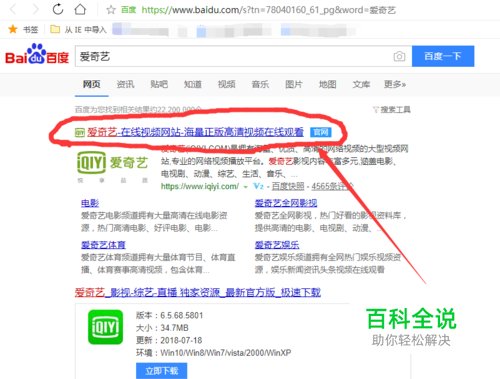Open the 爱奇艺-在线视频网站 official result link

[195, 132]
